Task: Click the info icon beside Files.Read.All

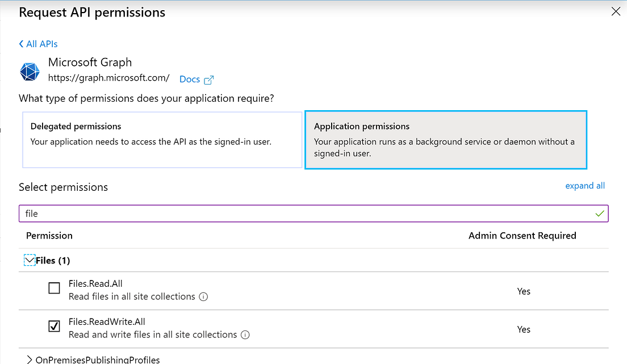Action: click(203, 296)
